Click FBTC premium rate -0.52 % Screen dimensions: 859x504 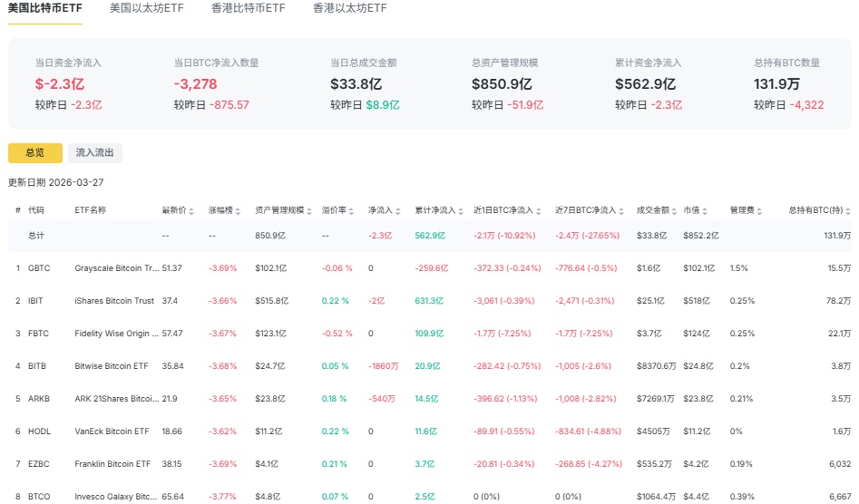[x=337, y=334]
